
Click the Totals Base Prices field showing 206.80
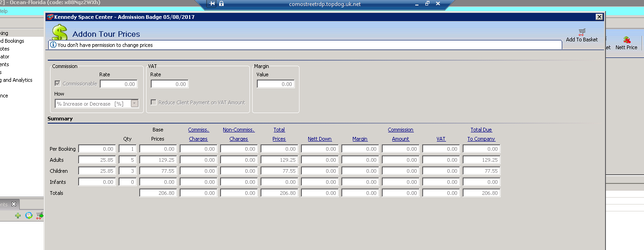point(158,193)
